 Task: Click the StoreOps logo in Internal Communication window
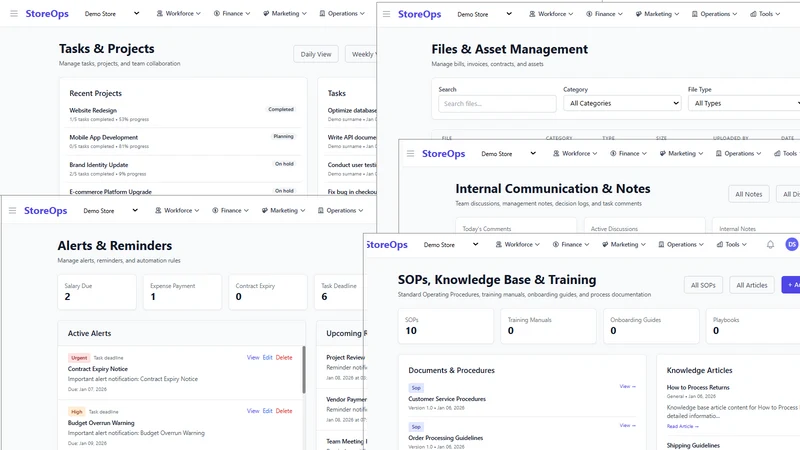click(x=443, y=154)
